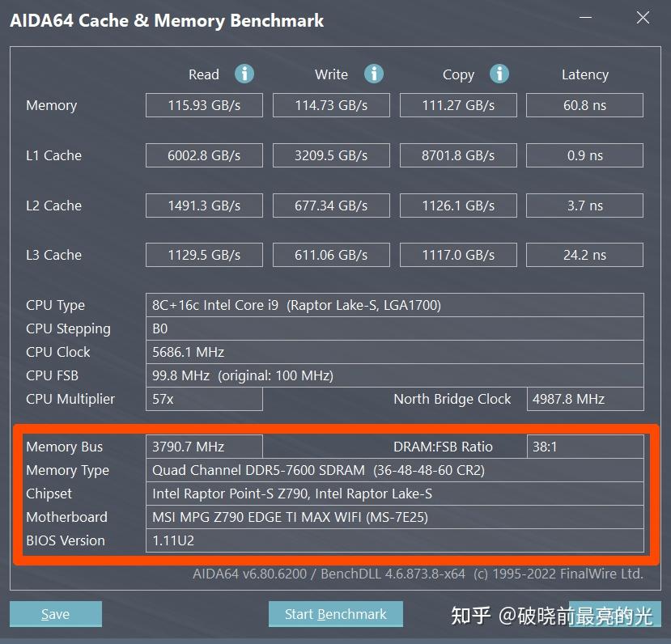Image resolution: width=671 pixels, height=644 pixels.
Task: Select the Memory Latency result field
Action: pos(584,105)
